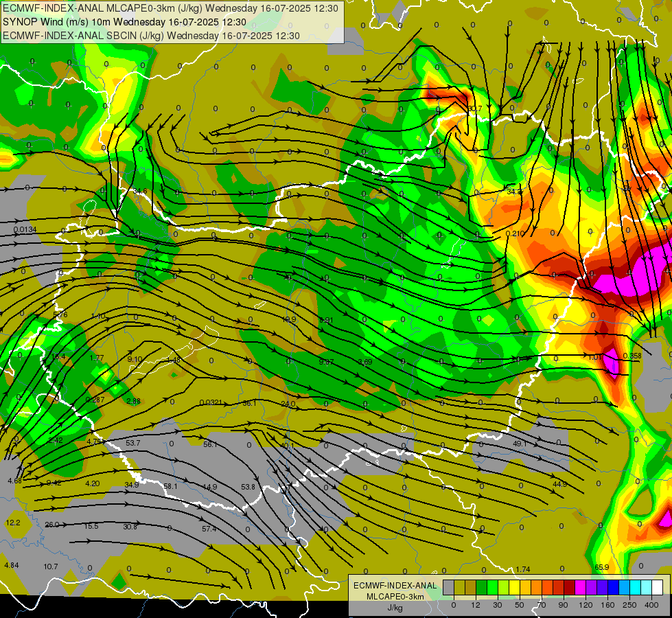Click legend title ECMWF-INDEX-ANAL
Image resolution: width=672 pixels, height=618 pixels.
395,586
